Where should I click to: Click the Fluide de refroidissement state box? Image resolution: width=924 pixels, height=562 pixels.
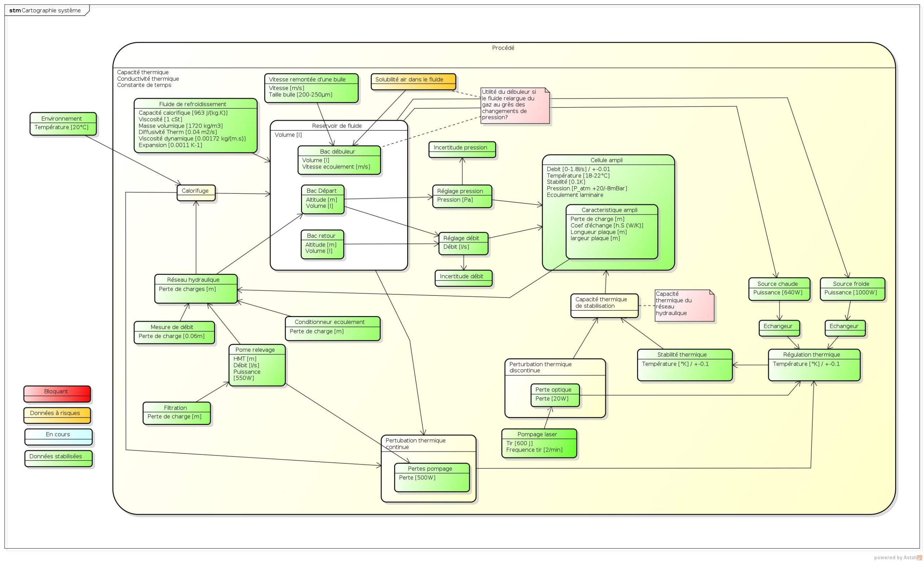coord(195,126)
